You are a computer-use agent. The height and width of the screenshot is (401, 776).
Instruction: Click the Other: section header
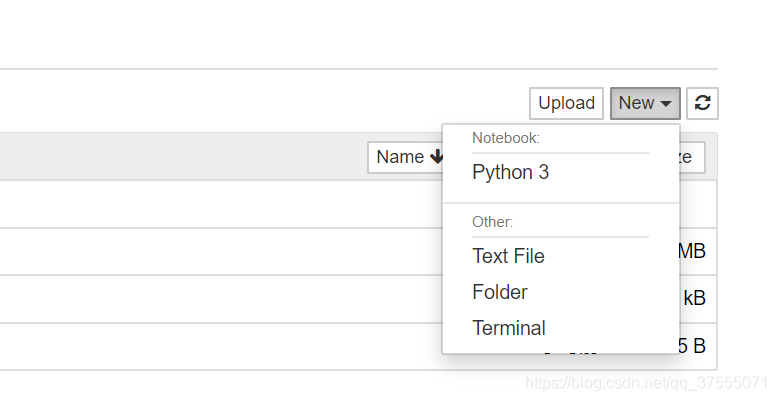tap(492, 221)
